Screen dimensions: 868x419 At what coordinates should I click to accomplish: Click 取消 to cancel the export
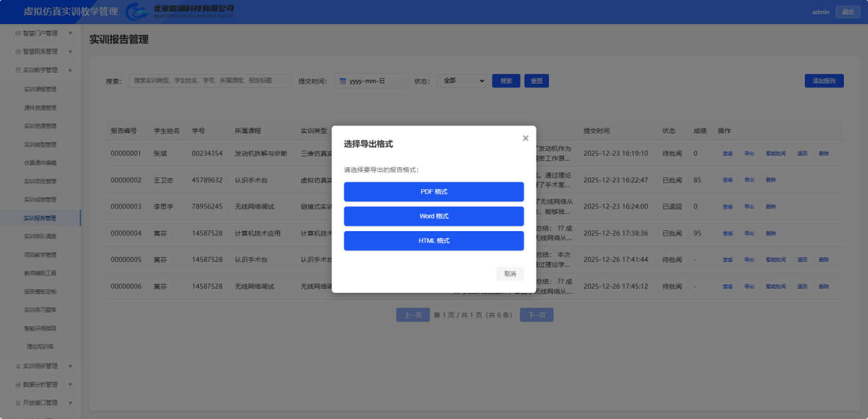click(510, 274)
